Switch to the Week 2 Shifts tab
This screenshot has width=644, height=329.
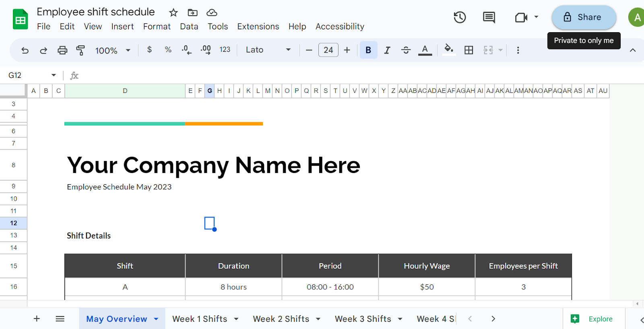click(x=281, y=319)
